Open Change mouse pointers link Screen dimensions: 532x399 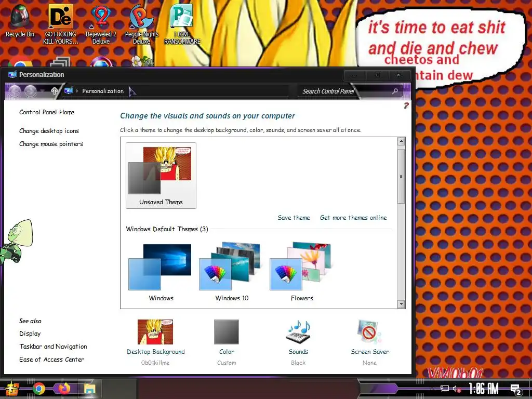tap(51, 144)
